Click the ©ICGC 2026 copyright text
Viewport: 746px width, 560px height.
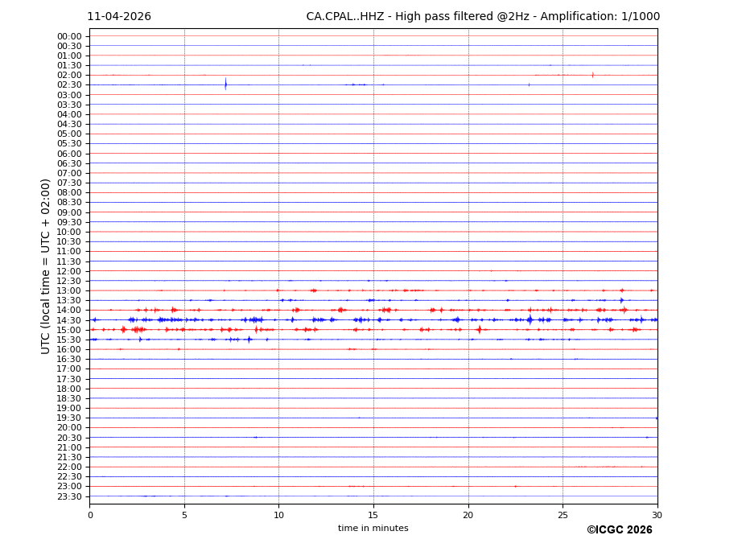point(619,530)
